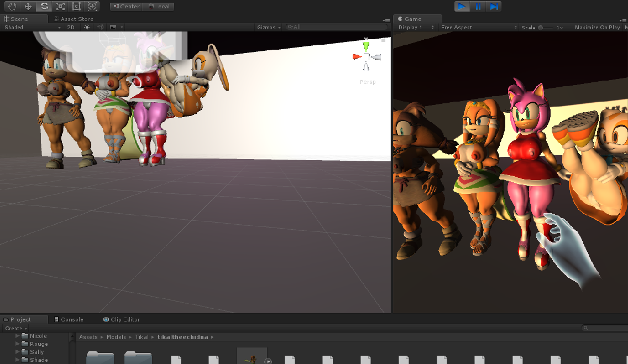Screen dimensions: 628x364
Task: Click the Step frame button
Action: (x=494, y=6)
